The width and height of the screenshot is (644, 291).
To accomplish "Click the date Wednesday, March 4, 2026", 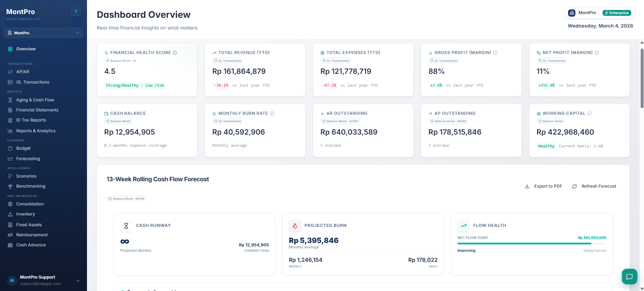I will tap(600, 26).
